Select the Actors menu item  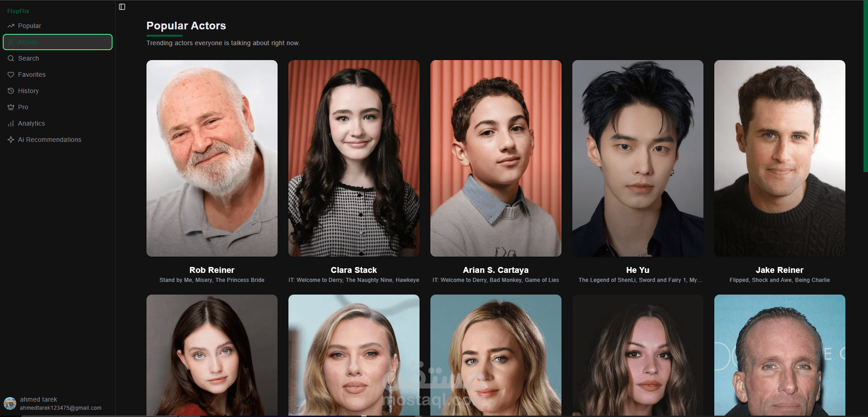click(x=57, y=42)
